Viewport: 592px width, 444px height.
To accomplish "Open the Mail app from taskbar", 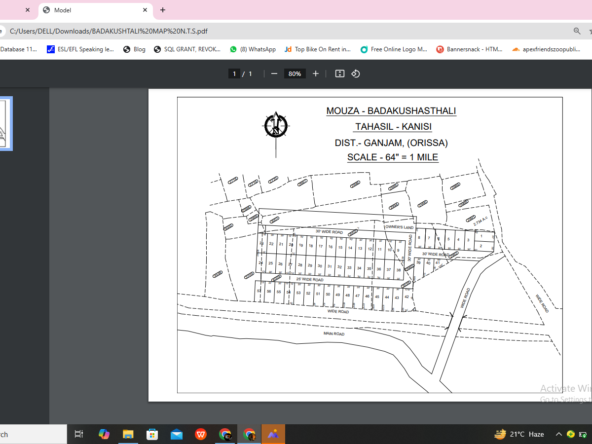I will point(176,434).
